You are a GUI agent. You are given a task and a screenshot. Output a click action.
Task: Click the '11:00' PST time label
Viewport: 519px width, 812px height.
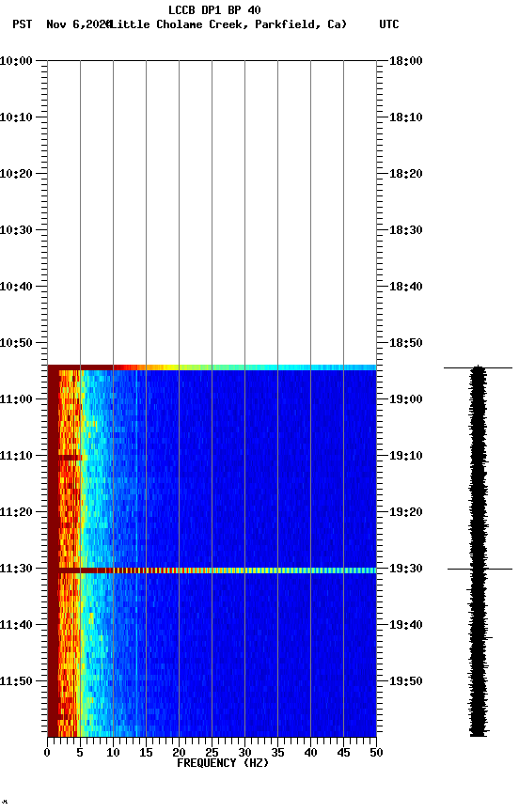click(x=16, y=399)
